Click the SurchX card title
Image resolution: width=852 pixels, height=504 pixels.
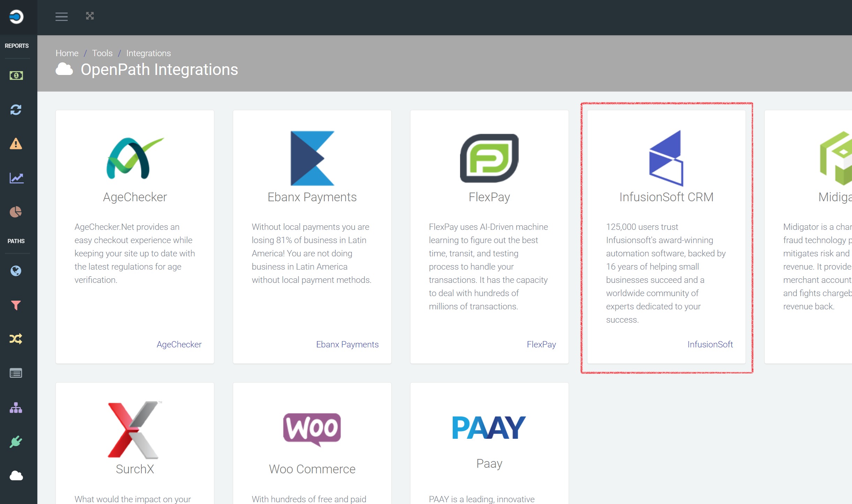point(135,469)
